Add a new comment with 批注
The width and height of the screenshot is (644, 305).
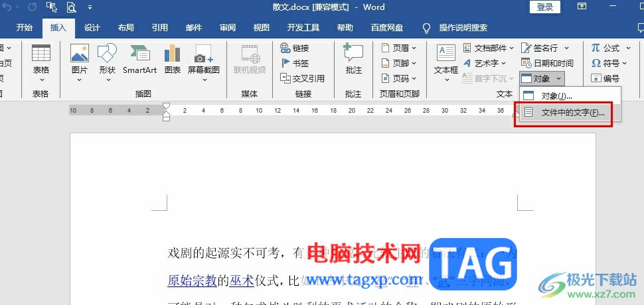tap(354, 60)
